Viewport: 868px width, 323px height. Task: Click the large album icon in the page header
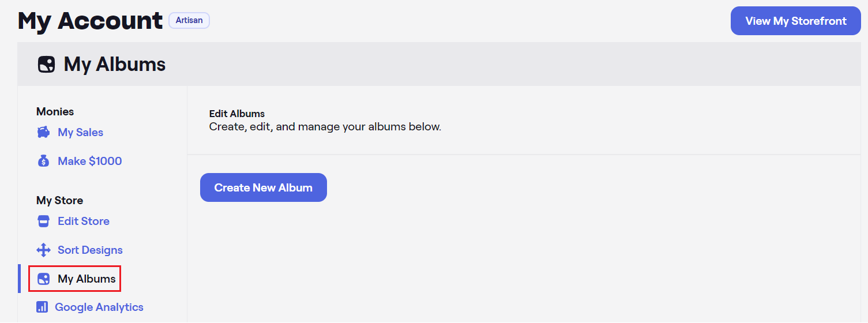point(47,64)
